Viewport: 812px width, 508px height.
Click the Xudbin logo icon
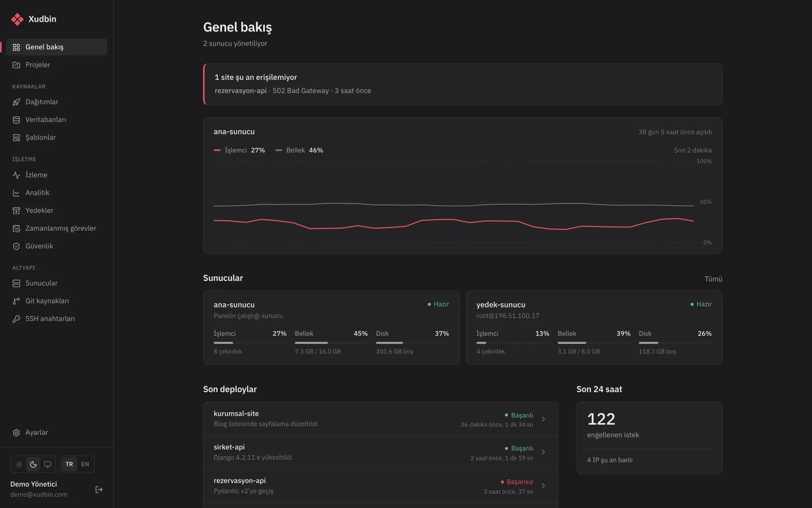pos(17,19)
